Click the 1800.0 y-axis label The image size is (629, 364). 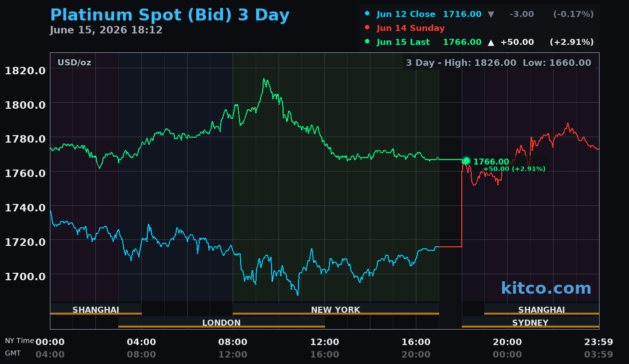click(25, 105)
